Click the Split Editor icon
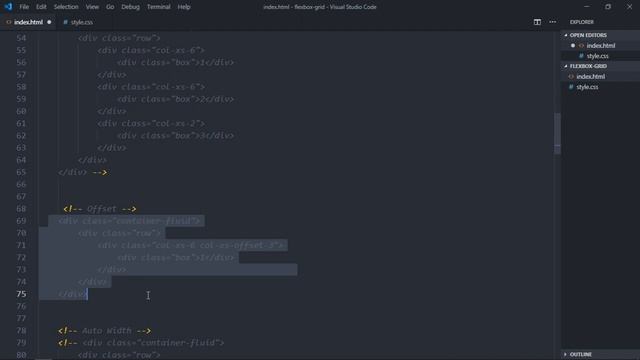 [x=537, y=22]
